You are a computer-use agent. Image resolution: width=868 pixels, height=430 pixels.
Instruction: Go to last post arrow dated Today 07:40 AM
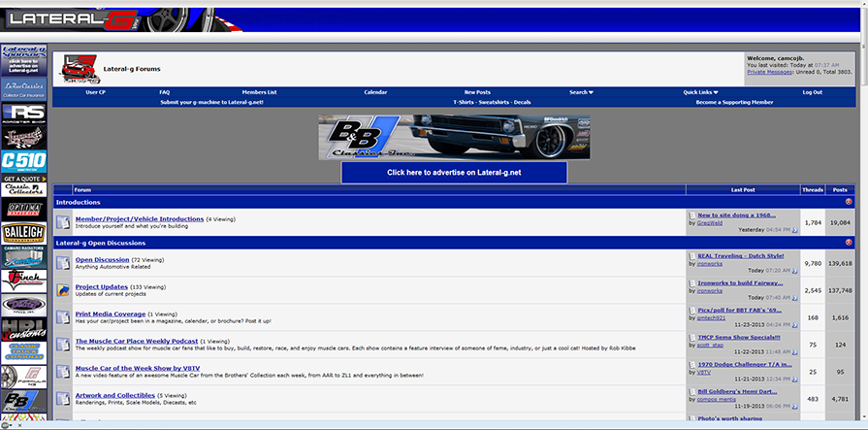pyautogui.click(x=795, y=298)
